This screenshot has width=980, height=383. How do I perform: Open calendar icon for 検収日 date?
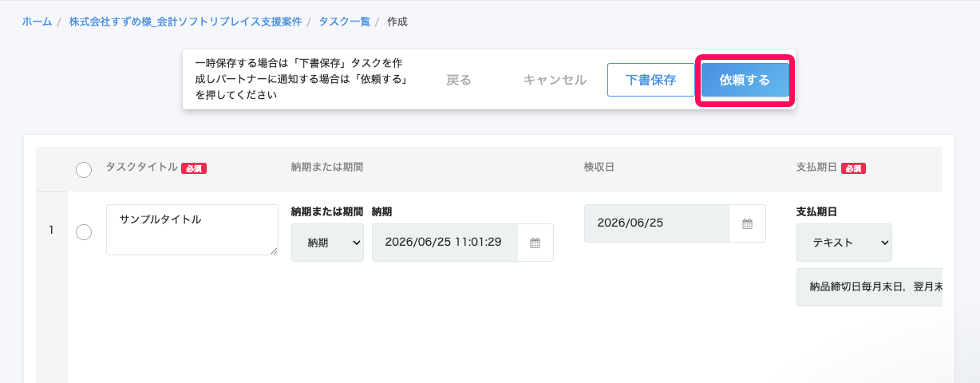pyautogui.click(x=748, y=223)
